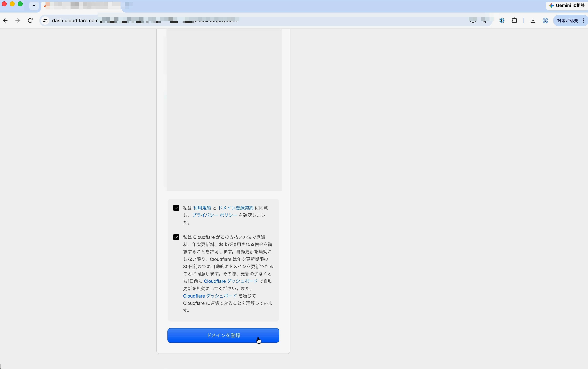
Task: Bookmark this page with the star icon
Action: (484, 21)
